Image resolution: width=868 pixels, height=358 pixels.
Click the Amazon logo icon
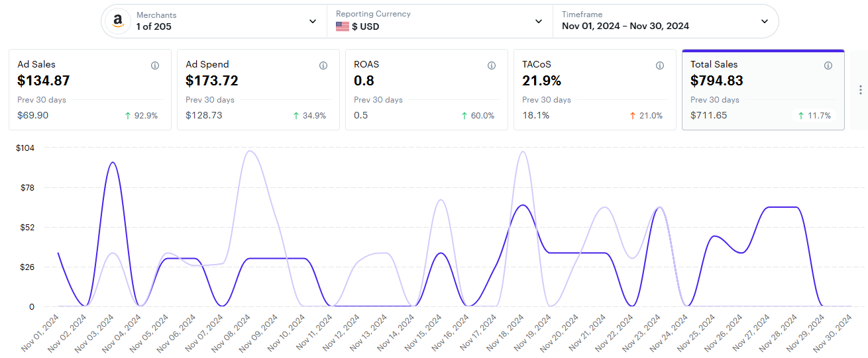pos(118,21)
